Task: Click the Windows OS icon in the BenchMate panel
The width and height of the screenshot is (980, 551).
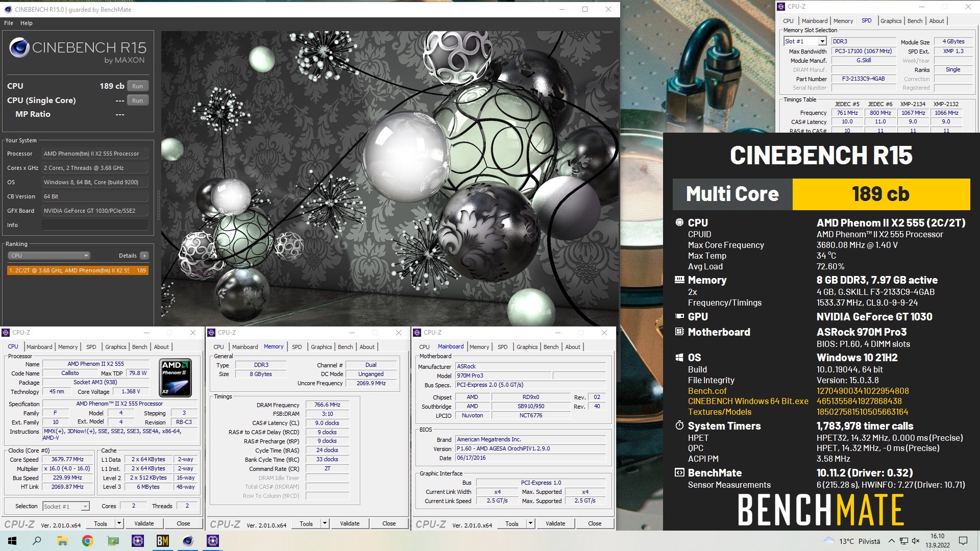Action: (x=679, y=358)
